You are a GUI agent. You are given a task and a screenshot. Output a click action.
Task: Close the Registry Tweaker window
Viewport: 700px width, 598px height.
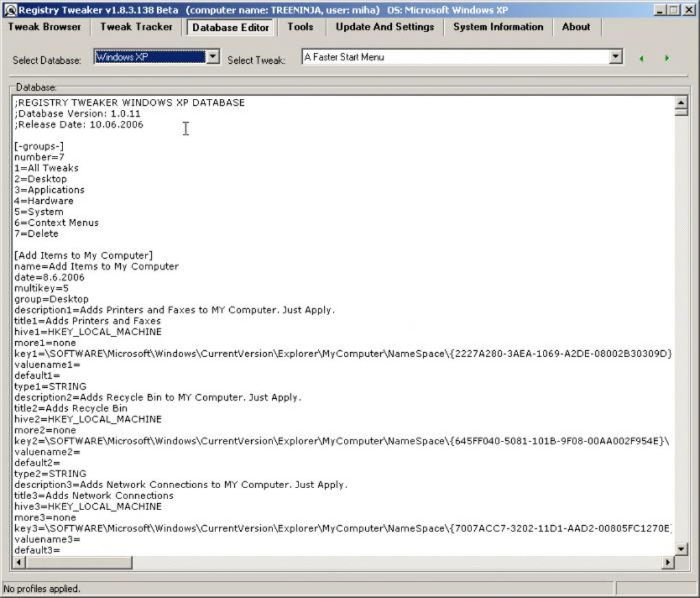point(689,10)
